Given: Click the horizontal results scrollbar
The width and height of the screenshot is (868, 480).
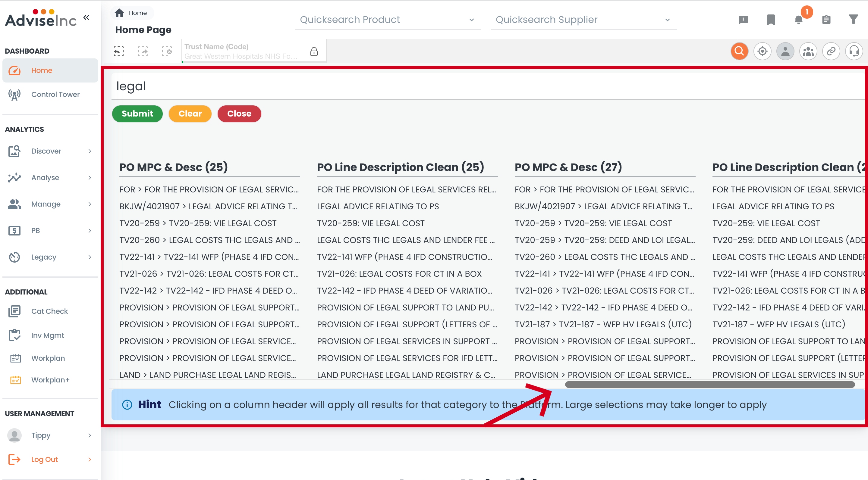Looking at the screenshot, I should [x=710, y=385].
